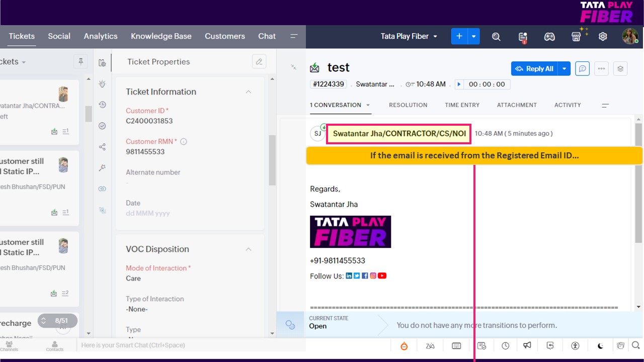This screenshot has height=362, width=644.
Task: Open the accessibility options icon
Action: [x=576, y=346]
